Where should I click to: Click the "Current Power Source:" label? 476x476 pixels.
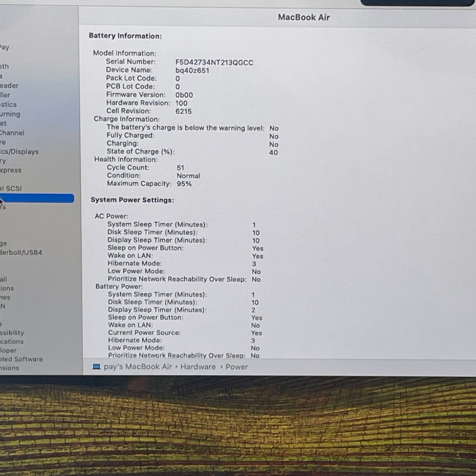click(144, 333)
